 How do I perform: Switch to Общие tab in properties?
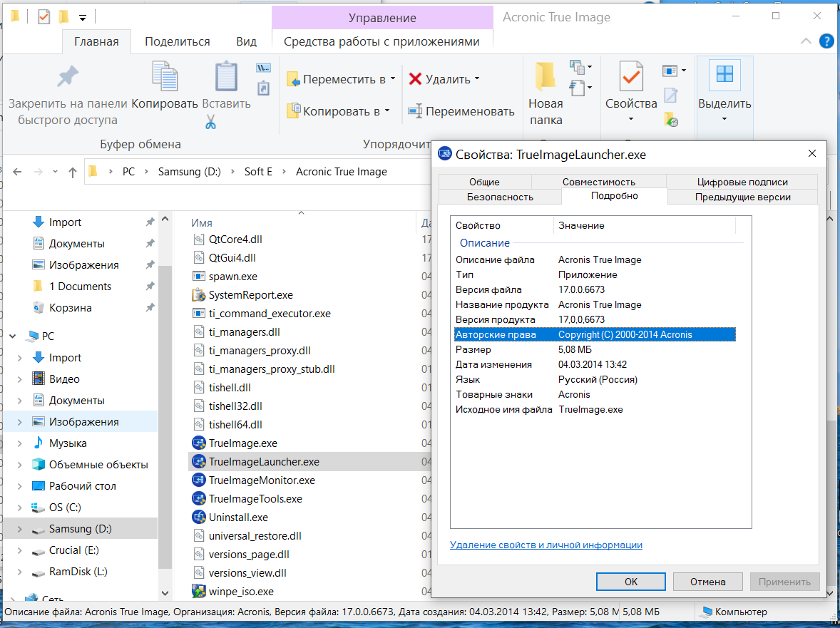[484, 182]
